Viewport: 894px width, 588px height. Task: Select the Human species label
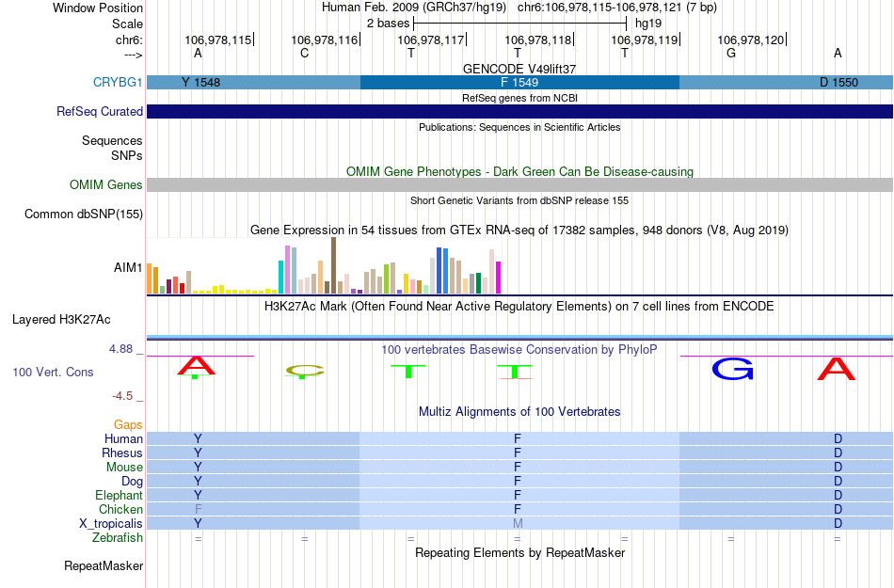[x=123, y=438]
